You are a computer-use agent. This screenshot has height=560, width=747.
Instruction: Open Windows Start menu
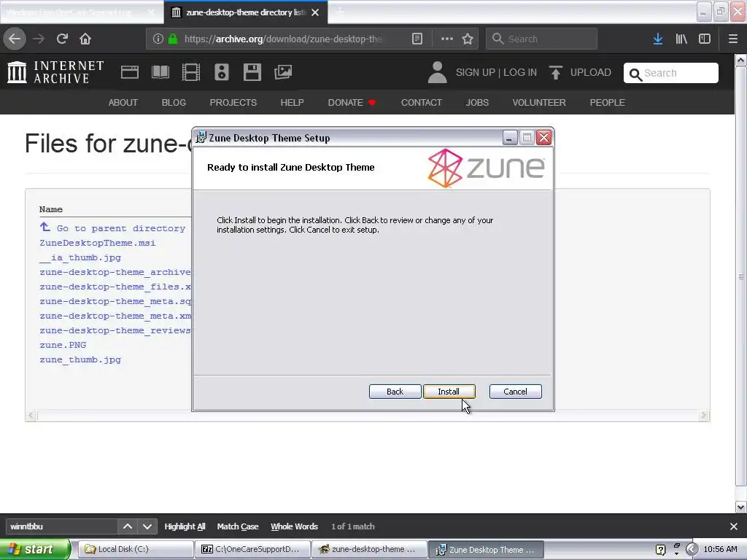tap(35, 549)
